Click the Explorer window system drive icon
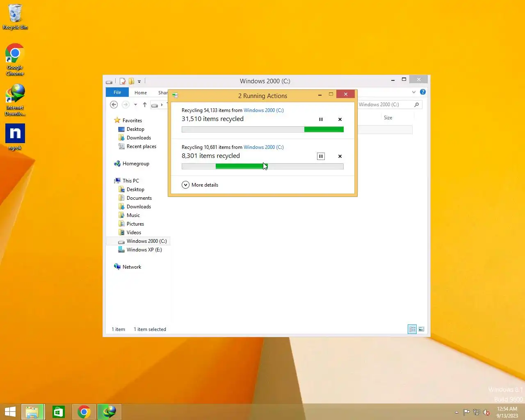The width and height of the screenshot is (525, 420). 109,82
